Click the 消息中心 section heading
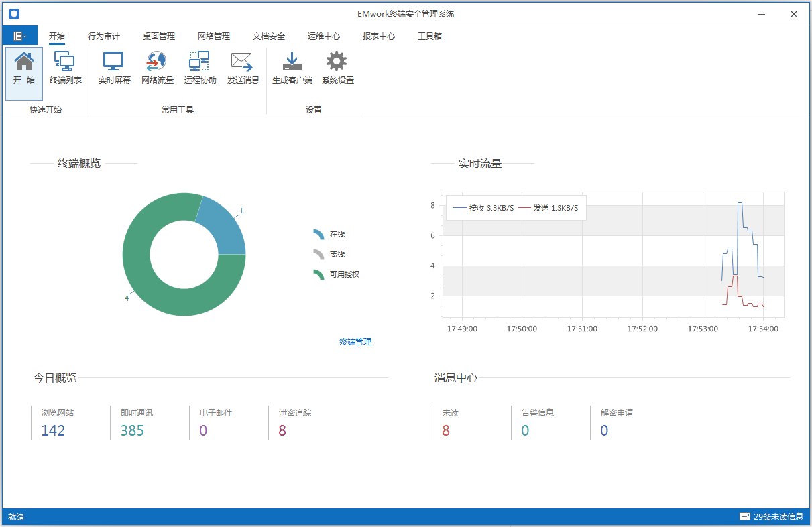Image resolution: width=812 pixels, height=527 pixels. (x=456, y=377)
